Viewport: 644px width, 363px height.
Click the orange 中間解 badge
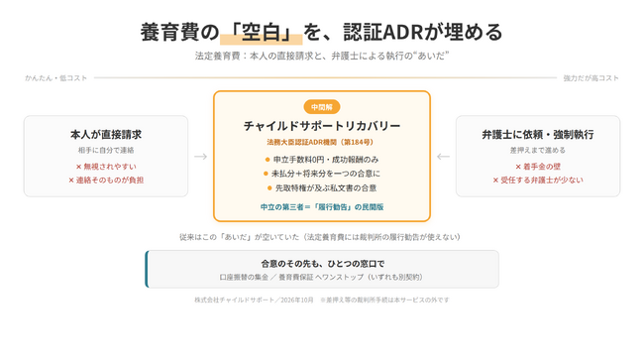tap(322, 107)
